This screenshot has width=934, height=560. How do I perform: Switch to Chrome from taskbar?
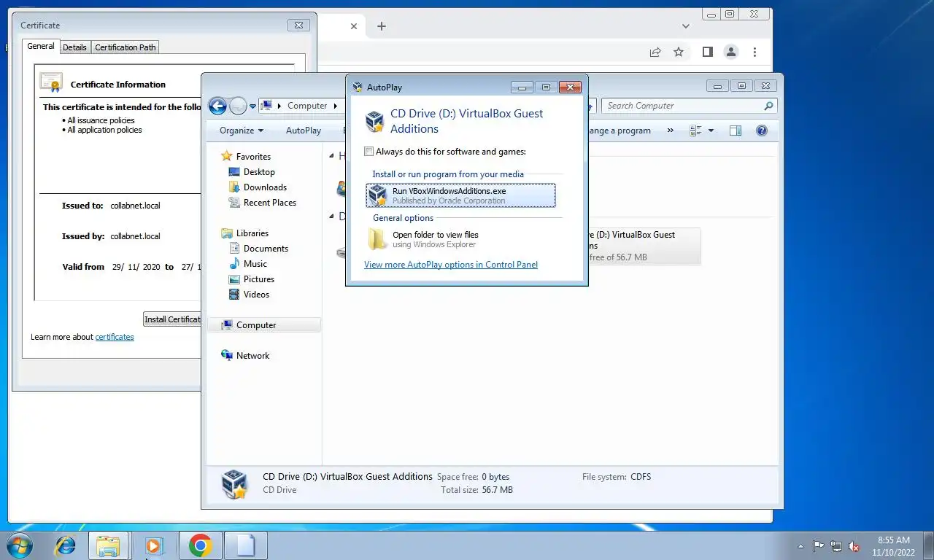201,545
